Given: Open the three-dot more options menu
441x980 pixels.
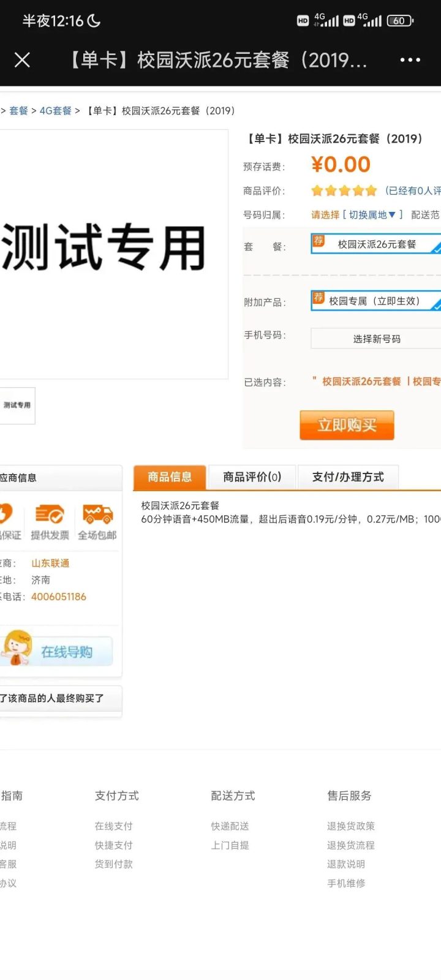Looking at the screenshot, I should point(410,59).
